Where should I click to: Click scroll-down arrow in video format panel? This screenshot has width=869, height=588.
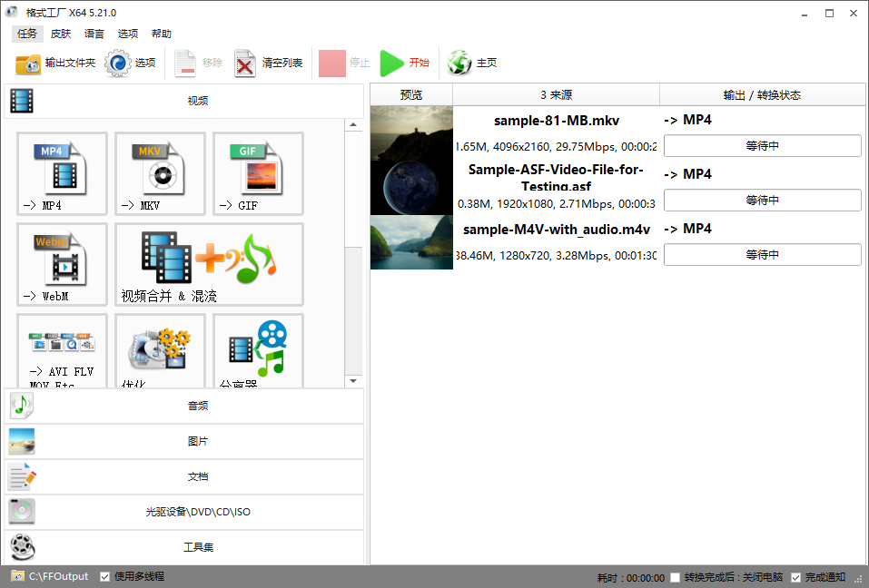click(x=353, y=381)
